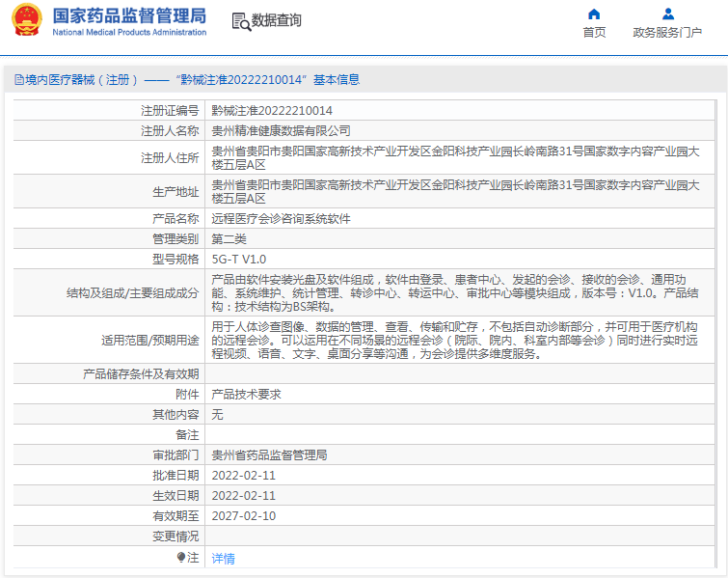This screenshot has width=728, height=578.
Task: Click the 首页 home icon
Action: tap(594, 14)
